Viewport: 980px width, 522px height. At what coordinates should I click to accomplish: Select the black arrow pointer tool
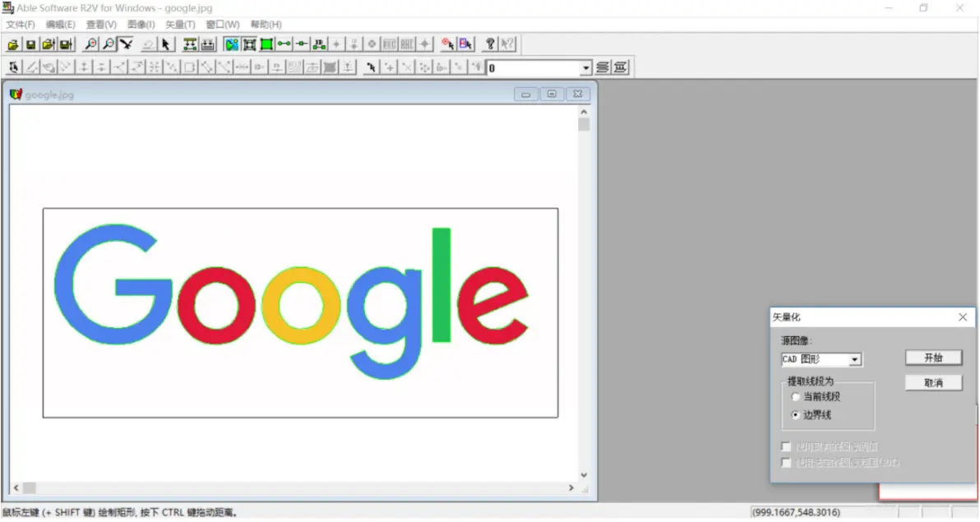click(x=165, y=44)
